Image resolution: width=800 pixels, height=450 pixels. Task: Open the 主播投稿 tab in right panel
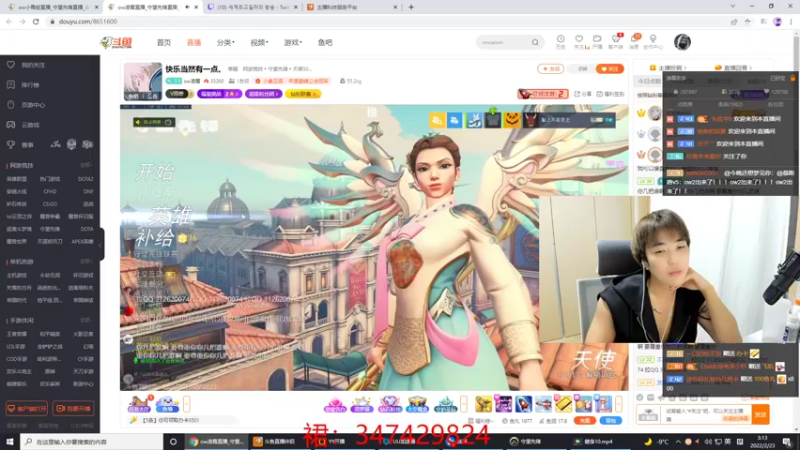[669, 67]
